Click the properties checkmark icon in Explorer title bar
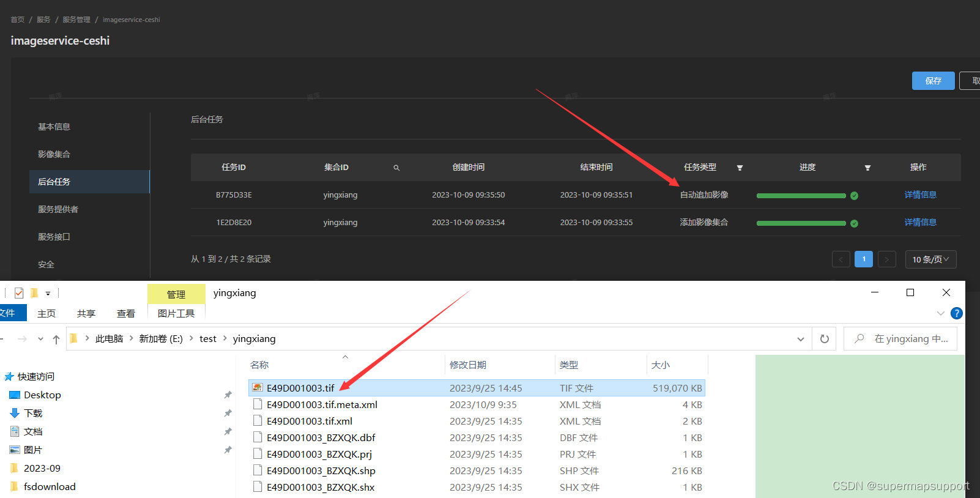The height and width of the screenshot is (498, 980). [19, 293]
